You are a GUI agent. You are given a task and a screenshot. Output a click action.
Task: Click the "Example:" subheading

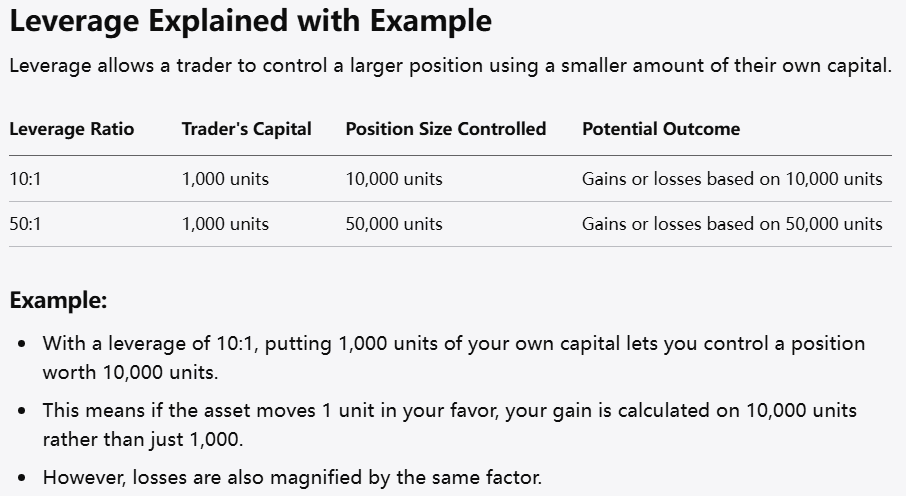[x=58, y=300]
